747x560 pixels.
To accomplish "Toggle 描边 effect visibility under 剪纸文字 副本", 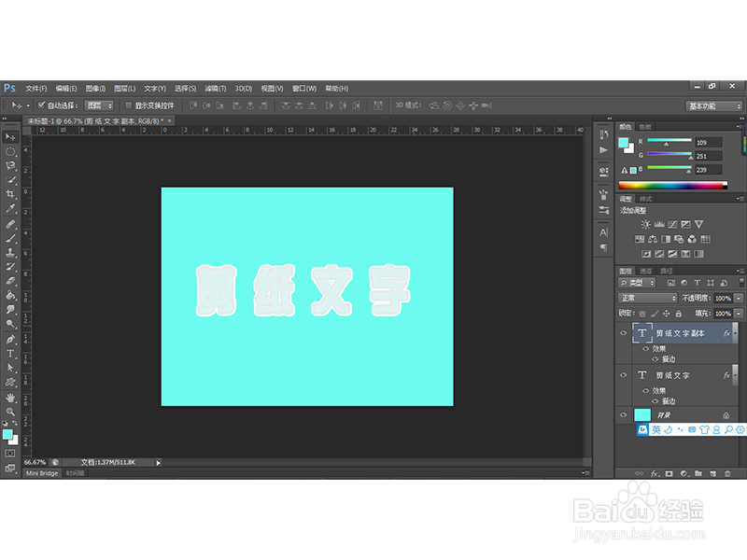I will pyautogui.click(x=655, y=359).
